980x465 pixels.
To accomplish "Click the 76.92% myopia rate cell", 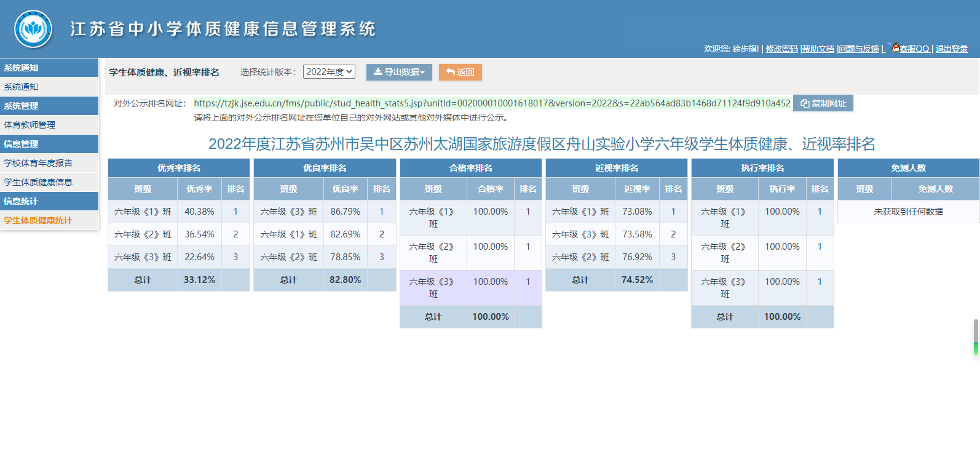I will (x=637, y=257).
